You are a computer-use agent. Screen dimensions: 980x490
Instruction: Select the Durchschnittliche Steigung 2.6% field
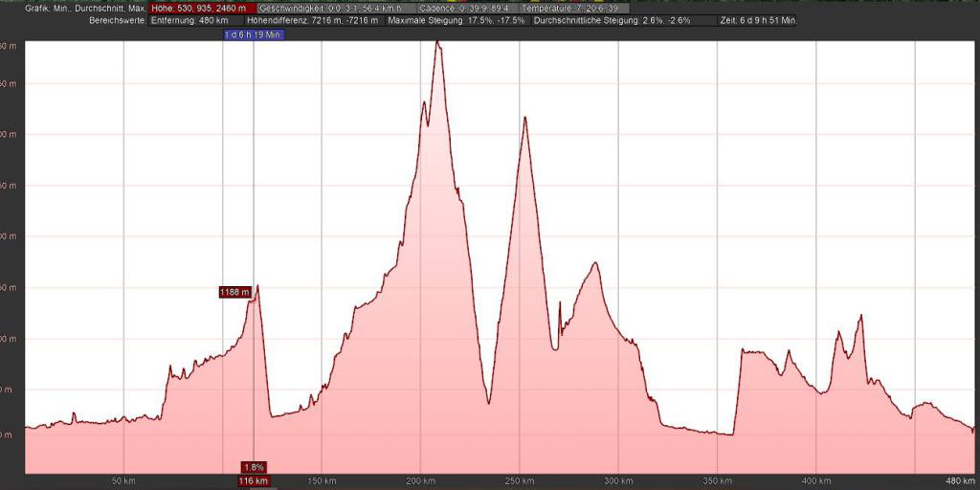[x=612, y=20]
